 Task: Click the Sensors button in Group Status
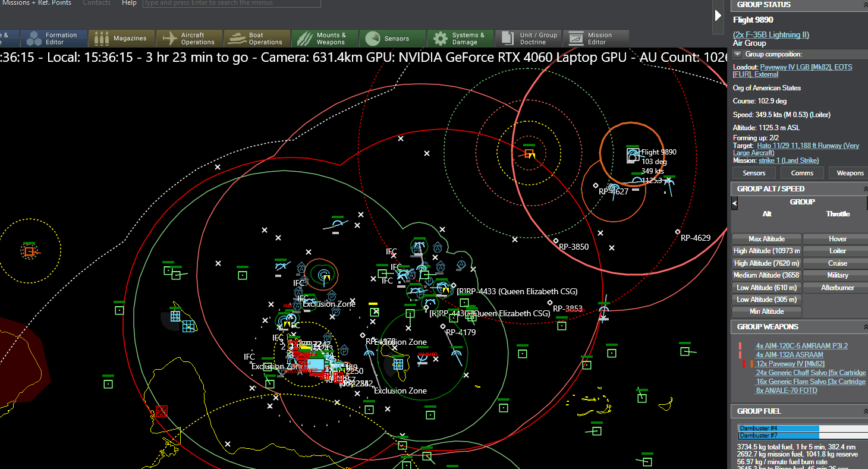click(754, 173)
